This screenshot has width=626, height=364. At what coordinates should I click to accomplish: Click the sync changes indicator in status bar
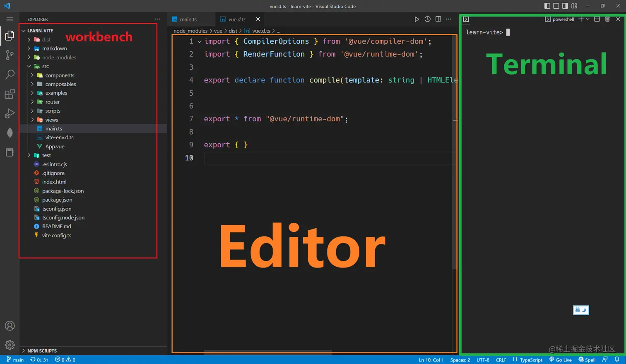click(x=39, y=360)
